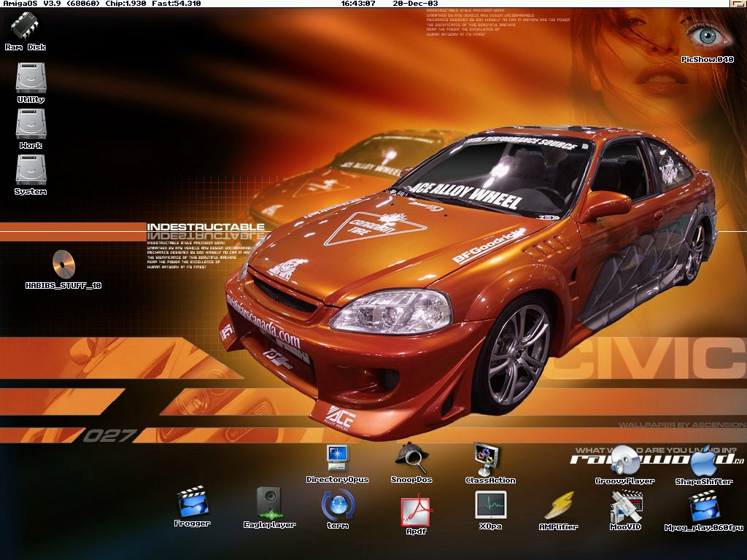Select the MooVID camera icon

pos(625,506)
